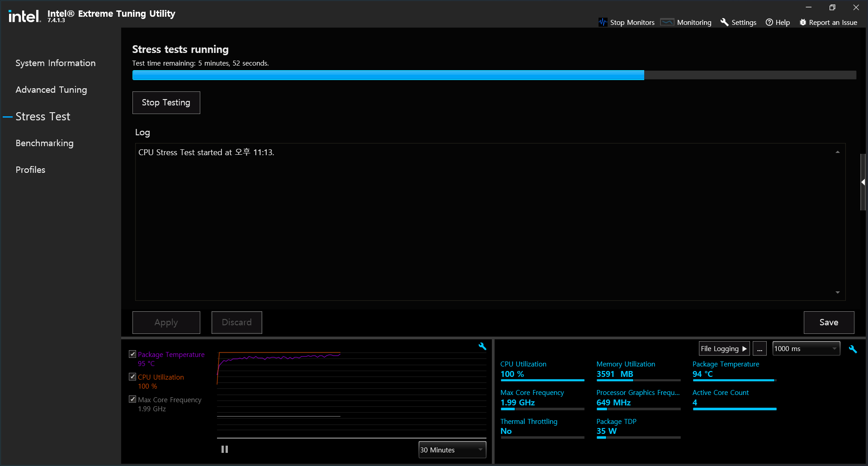The width and height of the screenshot is (868, 466).
Task: Select the Stress Test section
Action: pos(43,116)
